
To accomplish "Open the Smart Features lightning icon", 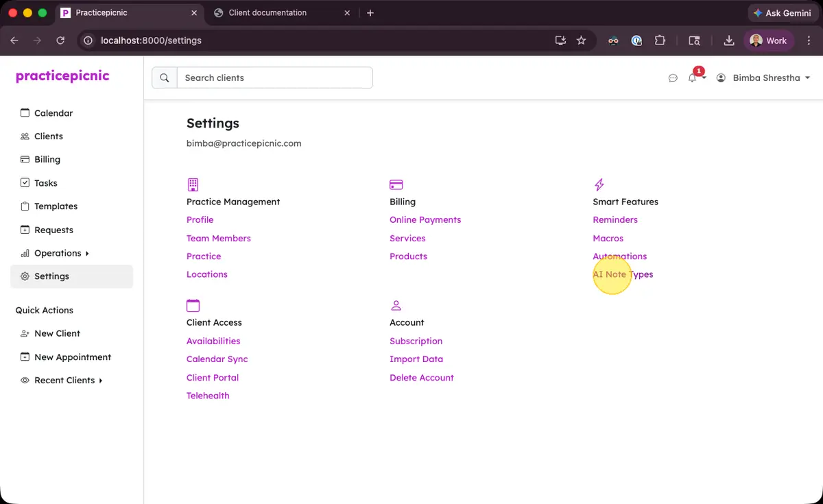I will tap(599, 184).
